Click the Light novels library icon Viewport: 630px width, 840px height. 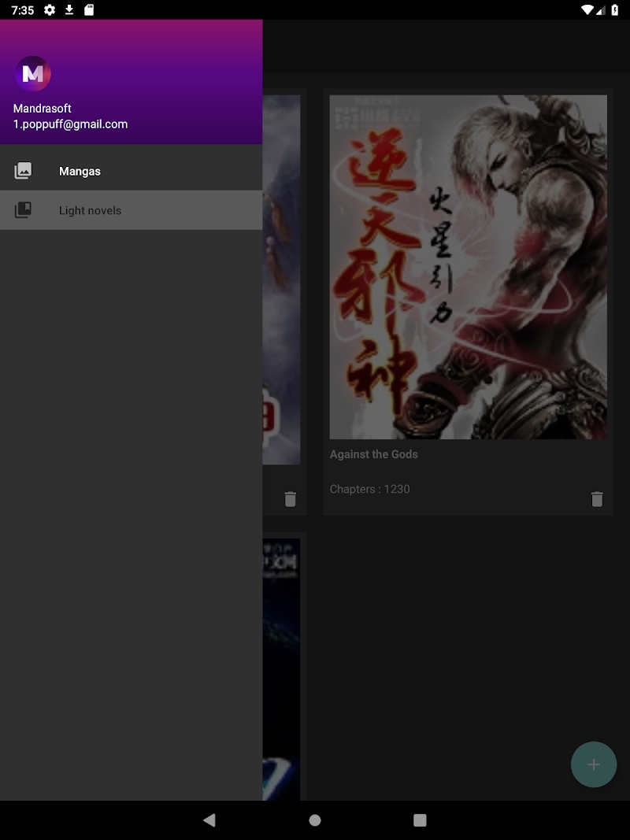pyautogui.click(x=23, y=210)
